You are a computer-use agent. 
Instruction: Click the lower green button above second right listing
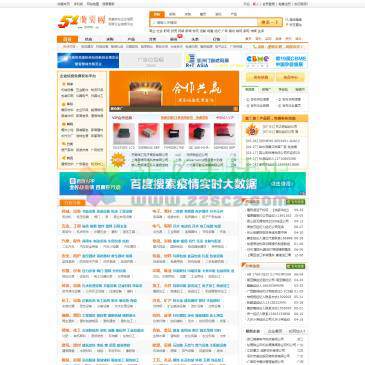click(296, 266)
